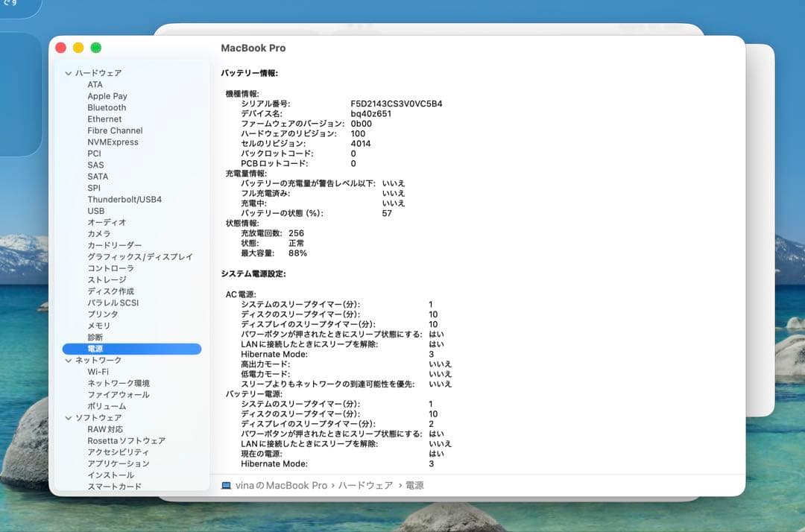This screenshot has height=532, width=805.
Task: Click the 状態 value 正常
Action: pos(296,243)
